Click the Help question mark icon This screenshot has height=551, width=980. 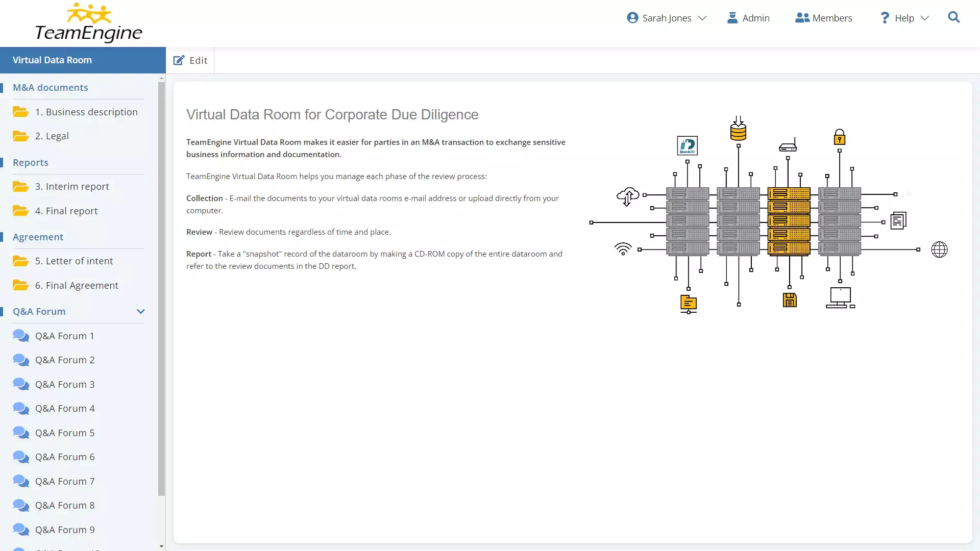885,18
